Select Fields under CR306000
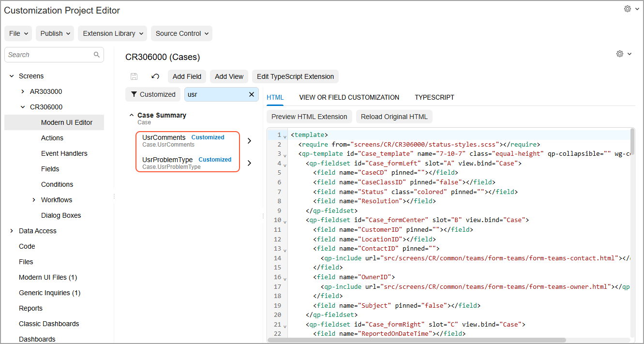644x344 pixels. 50,169
